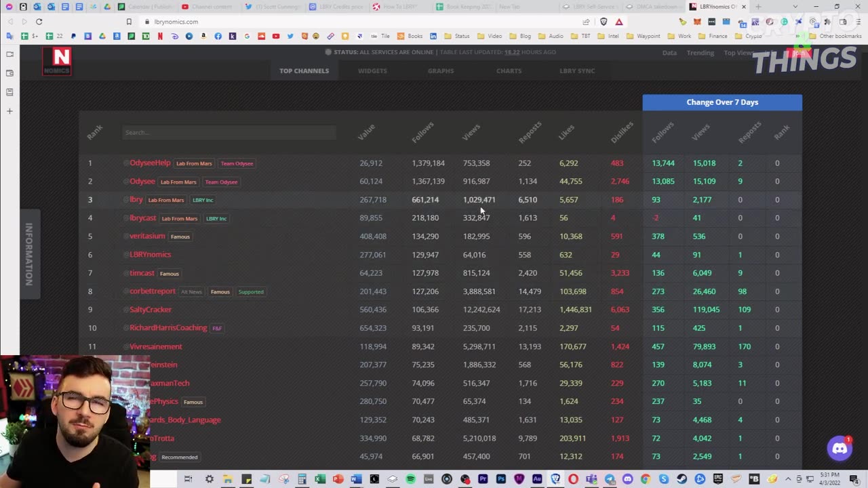This screenshot has height=488, width=868.
Task: Open the Waypoint bookmarks folder
Action: 644,36
